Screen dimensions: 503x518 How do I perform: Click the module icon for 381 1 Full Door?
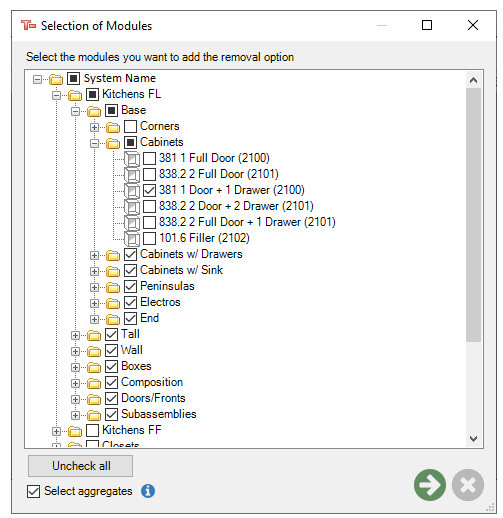tap(132, 158)
